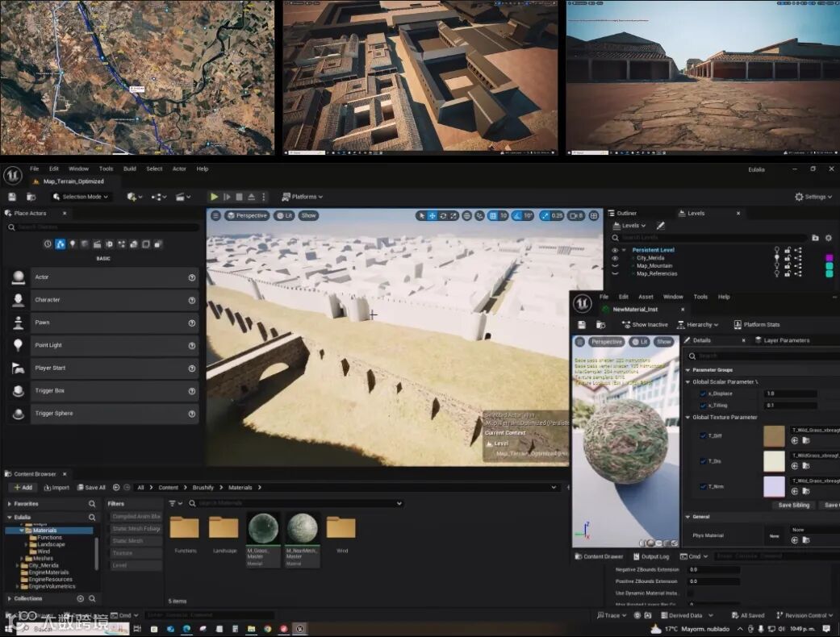The width and height of the screenshot is (840, 637).
Task: Select the Point Light actor icon
Action: (x=18, y=345)
